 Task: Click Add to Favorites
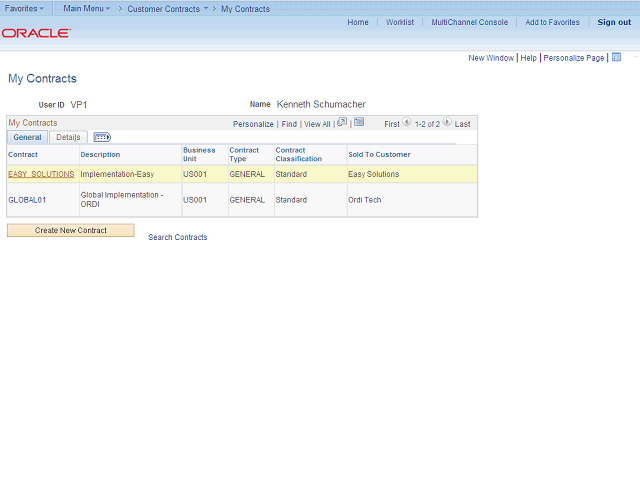coord(552,22)
